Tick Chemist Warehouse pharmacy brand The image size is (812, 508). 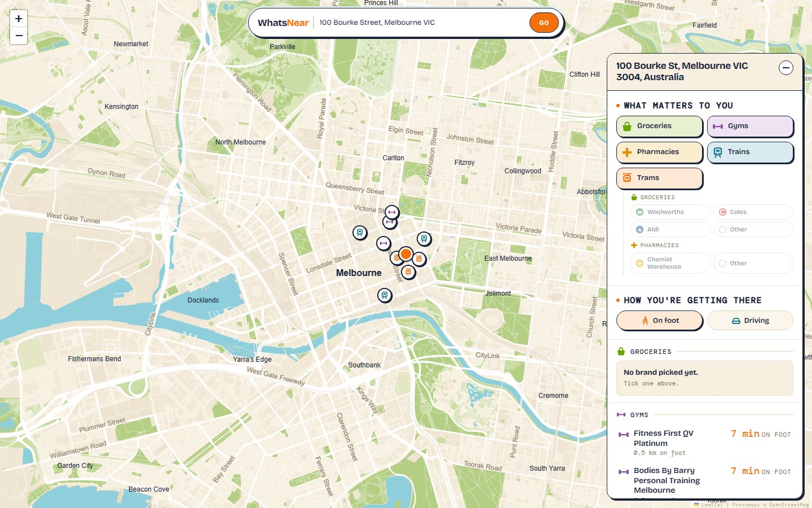coord(670,263)
